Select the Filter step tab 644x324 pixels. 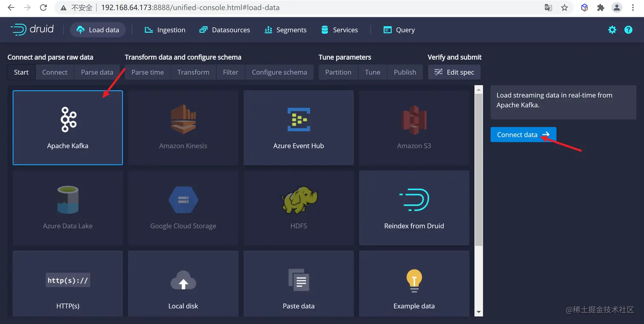[x=230, y=72]
